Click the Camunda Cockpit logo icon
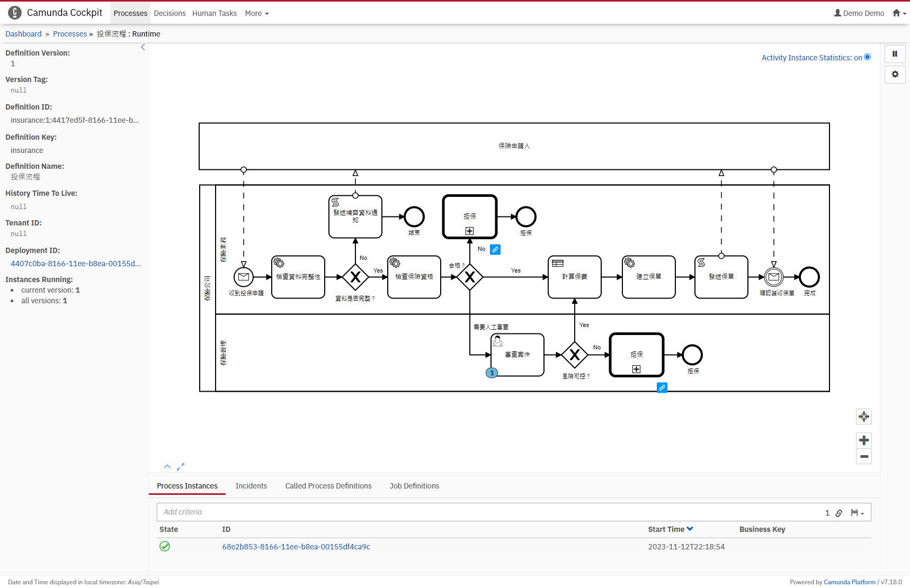 (15, 13)
